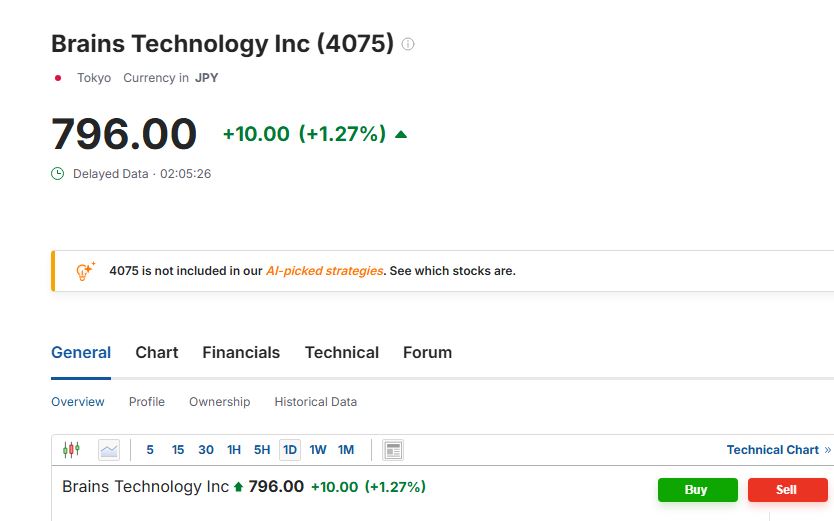Open the Forum tab
Viewport: 834px width, 521px height.
[x=428, y=352]
